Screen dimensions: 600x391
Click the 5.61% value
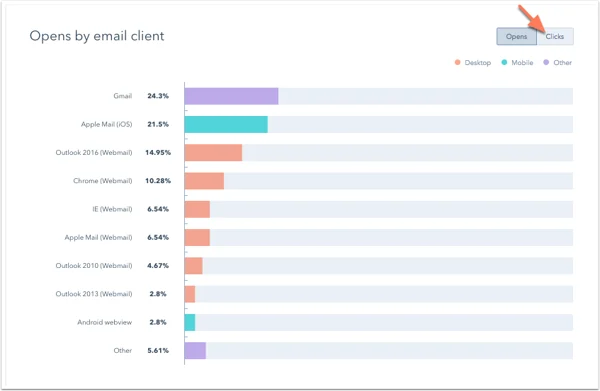pyautogui.click(x=158, y=350)
